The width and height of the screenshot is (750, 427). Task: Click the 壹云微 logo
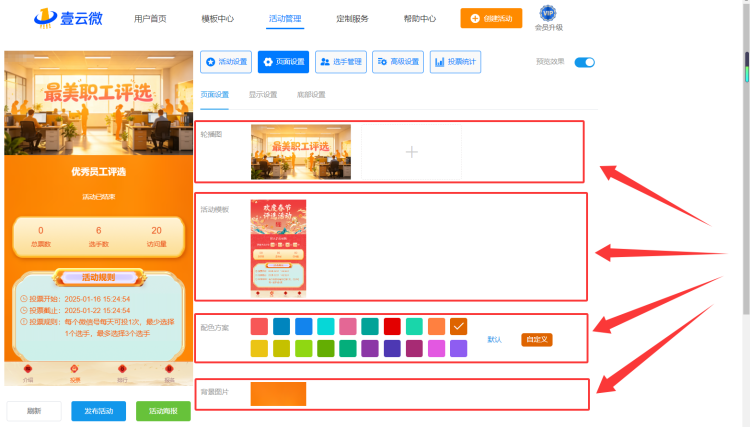click(68, 18)
